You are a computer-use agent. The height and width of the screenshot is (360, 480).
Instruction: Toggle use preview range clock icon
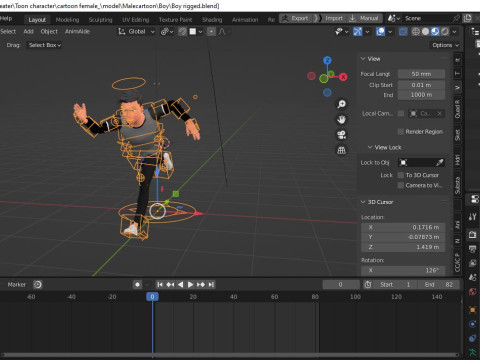pos(368,285)
